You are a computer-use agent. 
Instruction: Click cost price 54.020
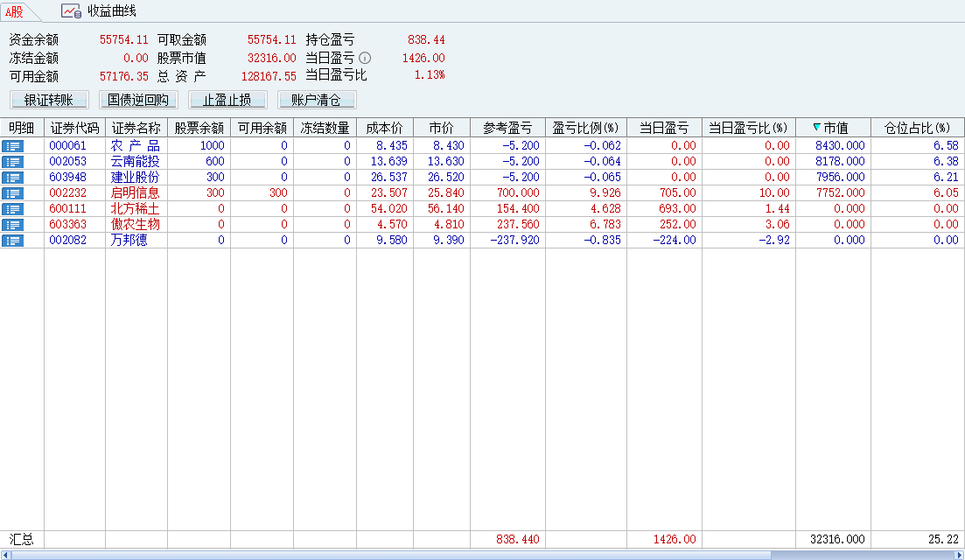click(389, 209)
